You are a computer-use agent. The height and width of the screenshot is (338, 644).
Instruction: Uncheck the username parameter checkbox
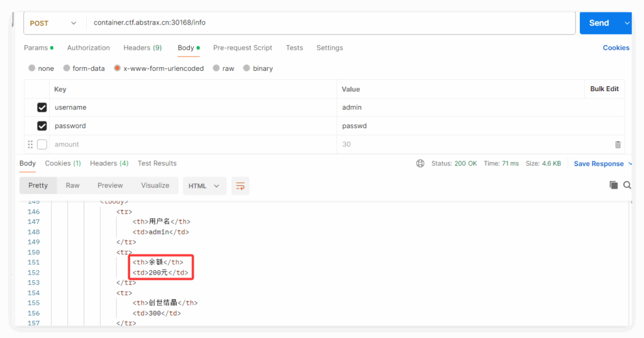(x=42, y=107)
